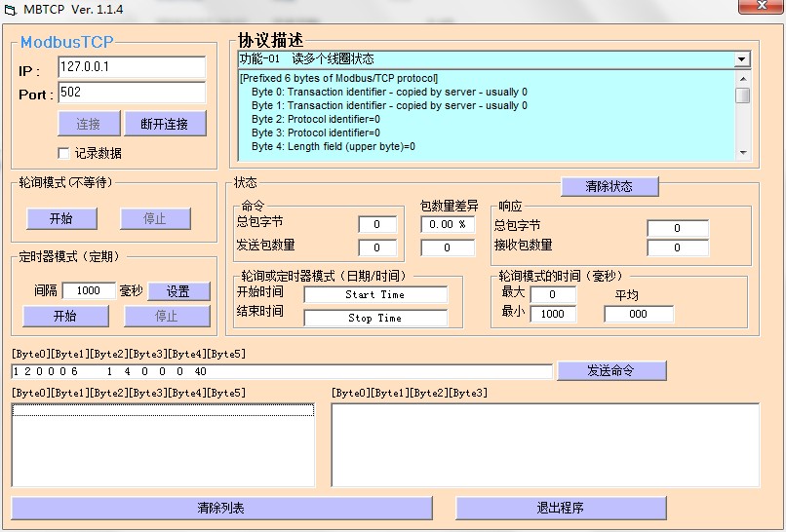The height and width of the screenshot is (532, 786).
Task: Click the 最小 polling time field showing 1000
Action: click(553, 314)
